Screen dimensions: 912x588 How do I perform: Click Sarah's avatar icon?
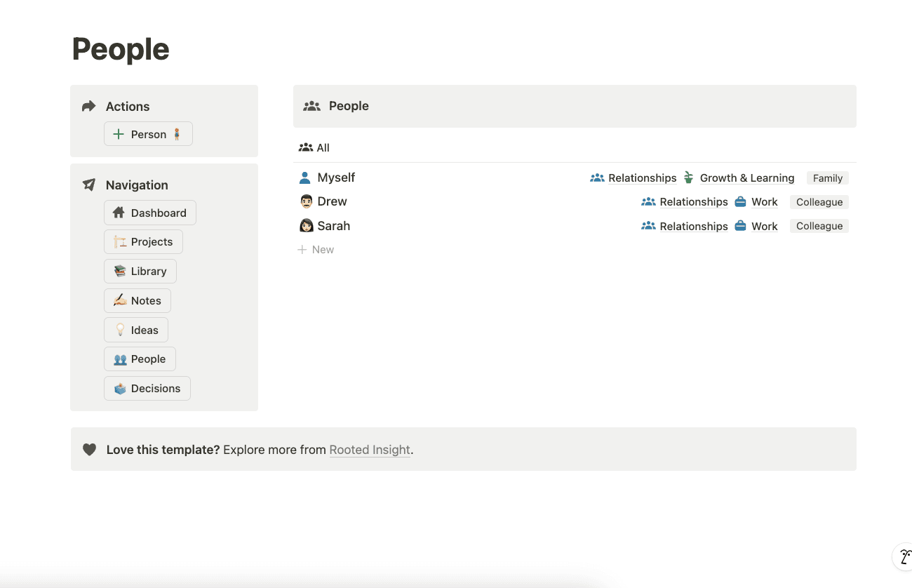pyautogui.click(x=306, y=226)
